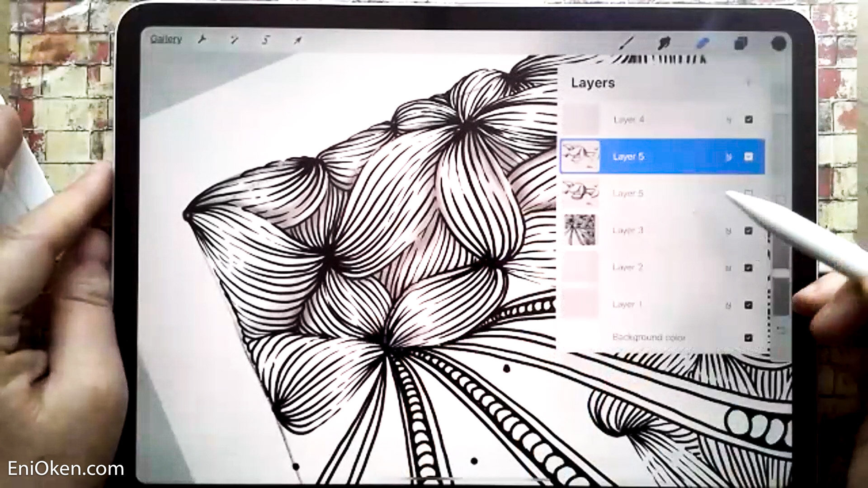Screen dimensions: 868x488
Task: Add new layer with plus button
Action: (748, 83)
